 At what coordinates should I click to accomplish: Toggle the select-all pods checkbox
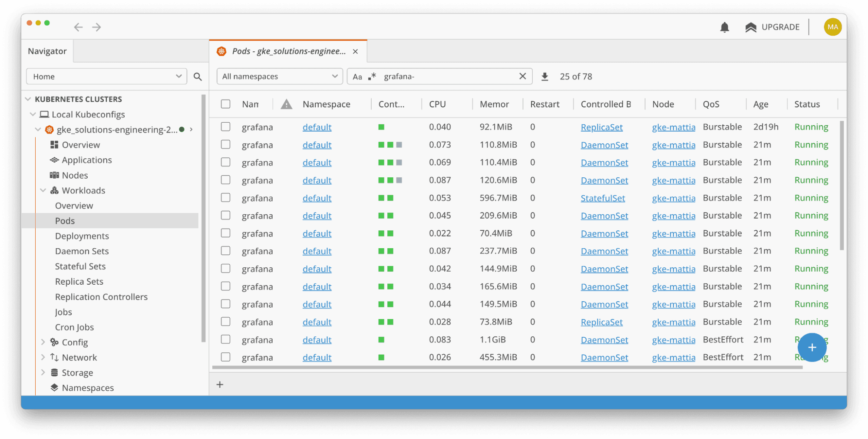point(225,104)
